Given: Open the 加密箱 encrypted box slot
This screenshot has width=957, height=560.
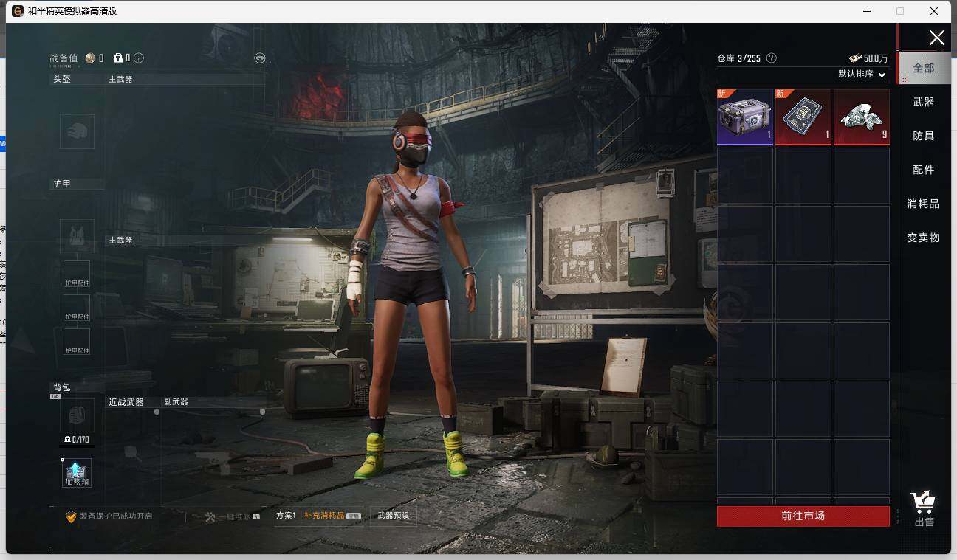Looking at the screenshot, I should [x=77, y=473].
